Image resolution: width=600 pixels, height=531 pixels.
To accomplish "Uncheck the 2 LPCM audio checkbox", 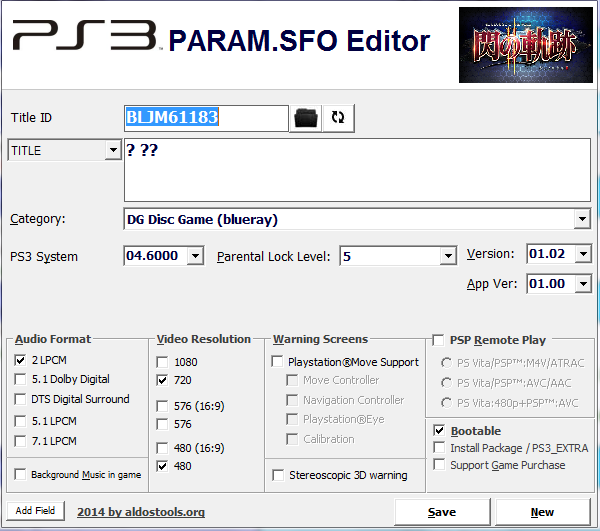I will point(20,360).
